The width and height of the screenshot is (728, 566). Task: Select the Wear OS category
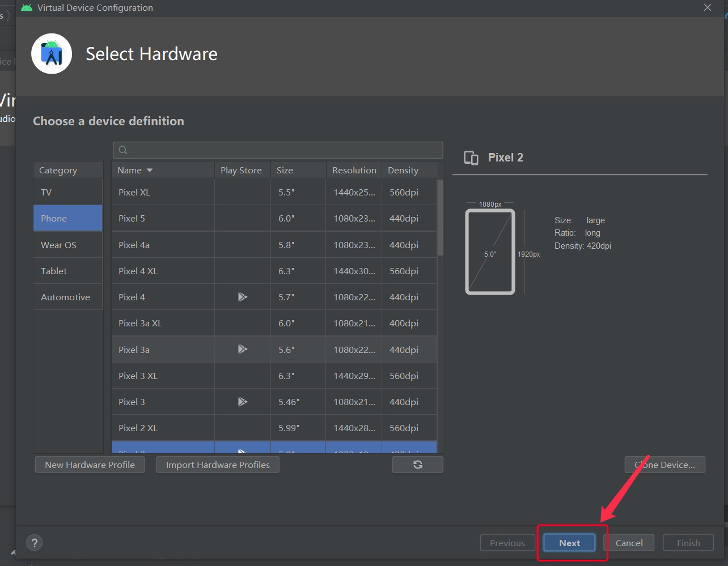coord(68,245)
